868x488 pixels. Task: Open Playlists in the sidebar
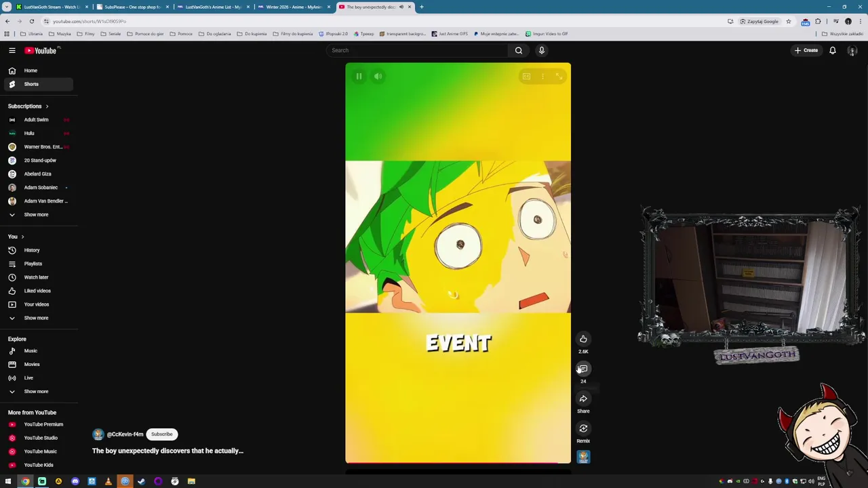[37, 264]
